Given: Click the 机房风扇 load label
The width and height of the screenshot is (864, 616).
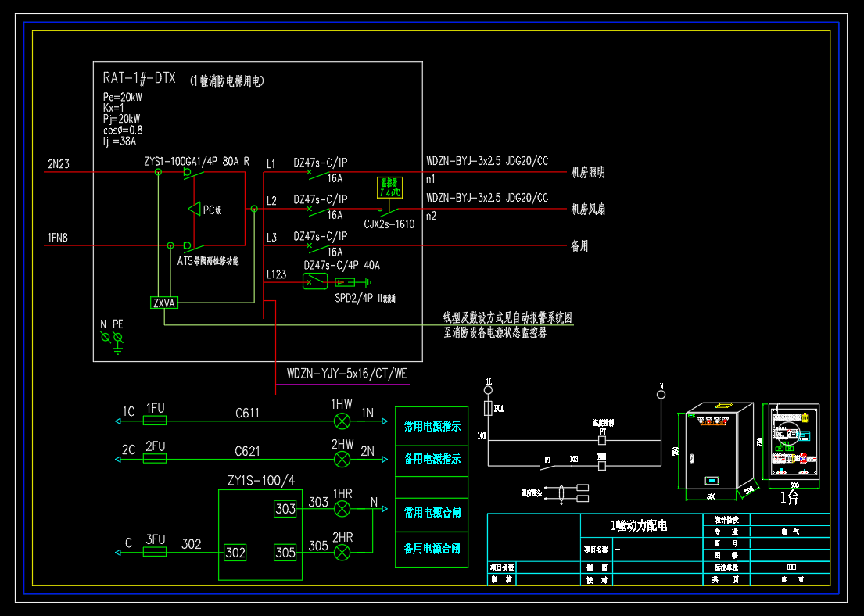Looking at the screenshot, I should click(x=588, y=210).
